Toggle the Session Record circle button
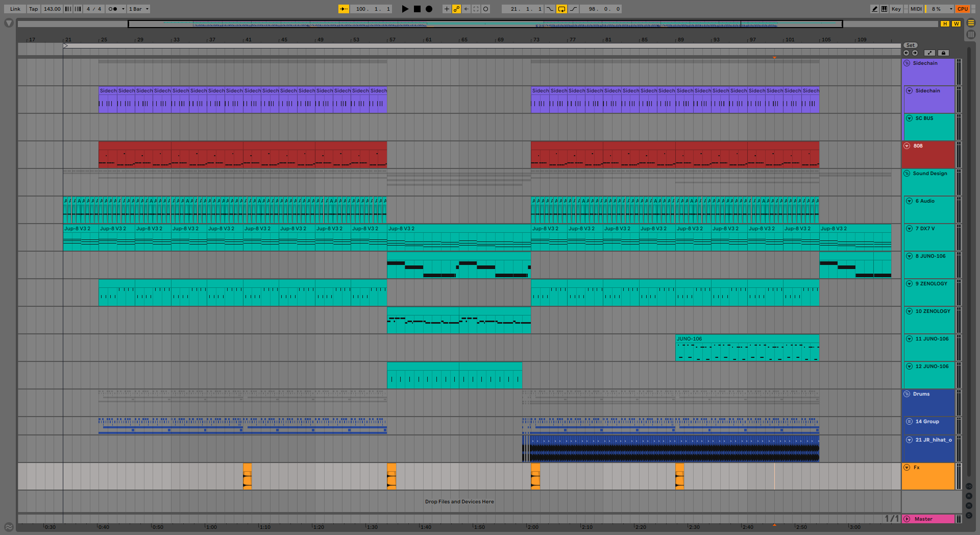 click(x=485, y=9)
